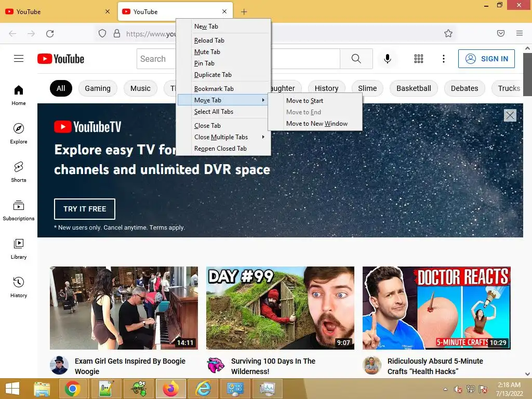Viewport: 532px width, 399px height.
Task: Reload the page with the refresh icon
Action: tap(50, 34)
